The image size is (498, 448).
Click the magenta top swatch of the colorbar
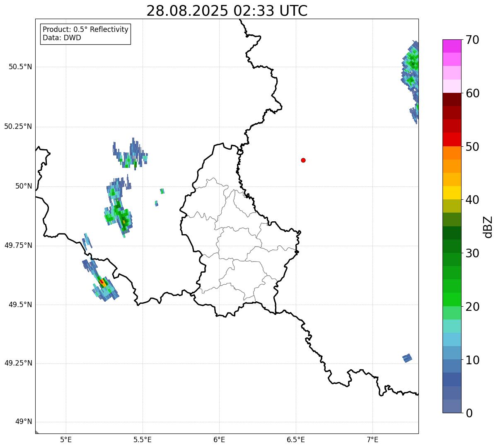452,46
